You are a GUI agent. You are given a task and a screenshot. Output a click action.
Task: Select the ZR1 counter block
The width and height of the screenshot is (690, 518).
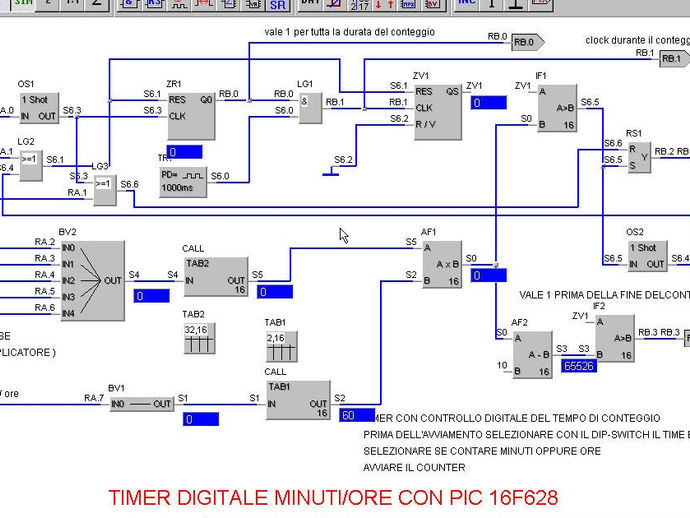click(x=191, y=117)
